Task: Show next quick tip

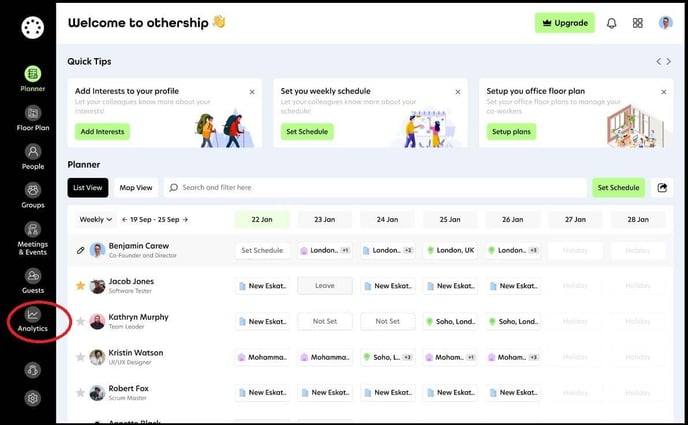Action: pos(669,61)
